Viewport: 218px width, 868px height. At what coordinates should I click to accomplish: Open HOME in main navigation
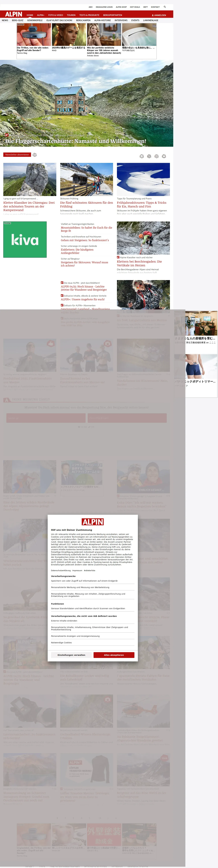click(x=30, y=15)
